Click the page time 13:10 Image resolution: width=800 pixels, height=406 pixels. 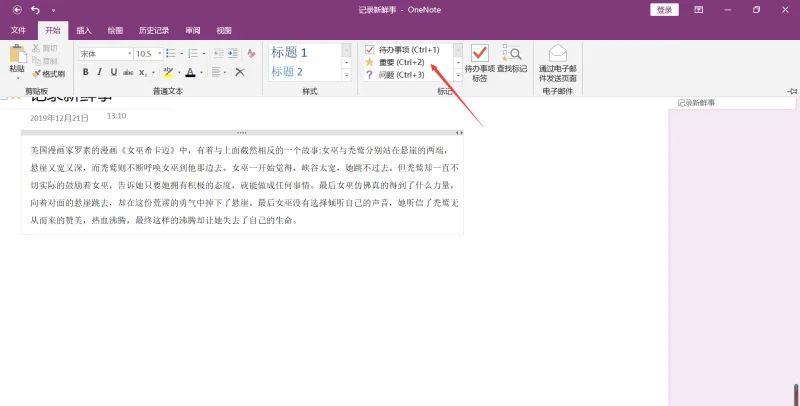(116, 116)
